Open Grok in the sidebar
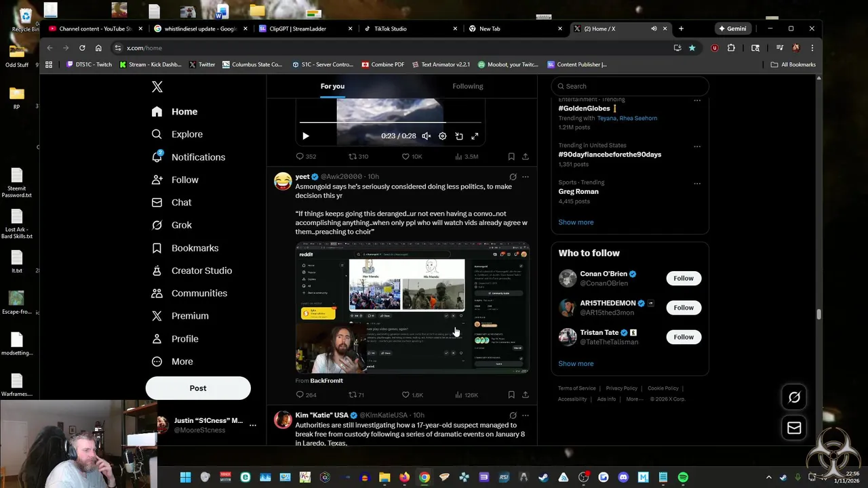 pos(172,225)
